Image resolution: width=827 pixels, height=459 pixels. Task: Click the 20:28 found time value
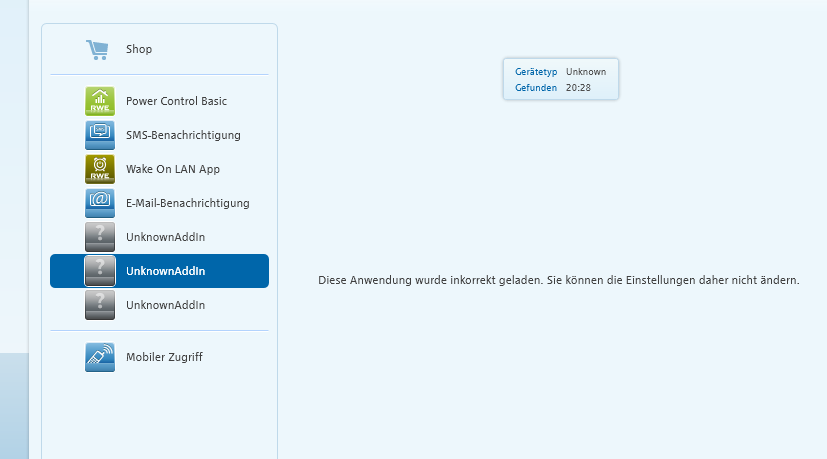[578, 88]
